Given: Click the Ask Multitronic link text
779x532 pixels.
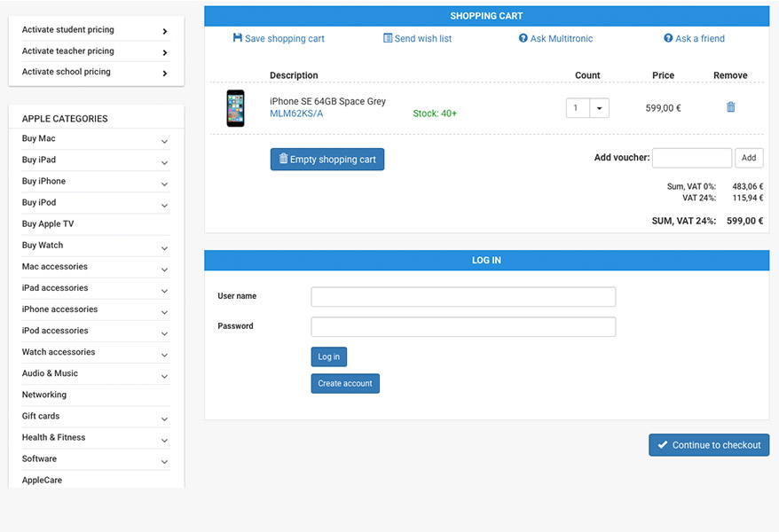Looking at the screenshot, I should point(562,38).
